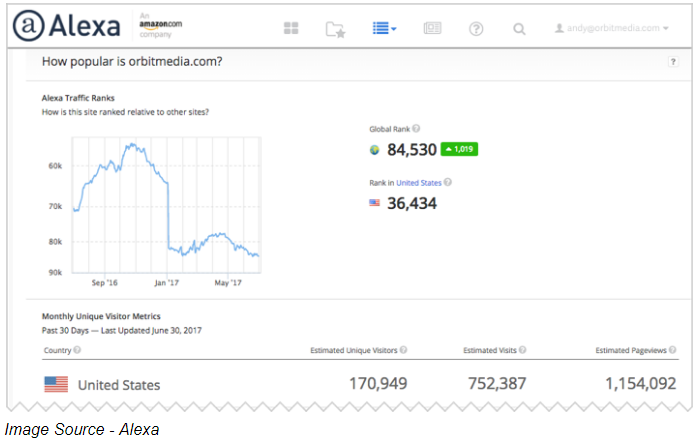
Task: Click the US flag beside 36,434
Action: pyautogui.click(x=374, y=203)
